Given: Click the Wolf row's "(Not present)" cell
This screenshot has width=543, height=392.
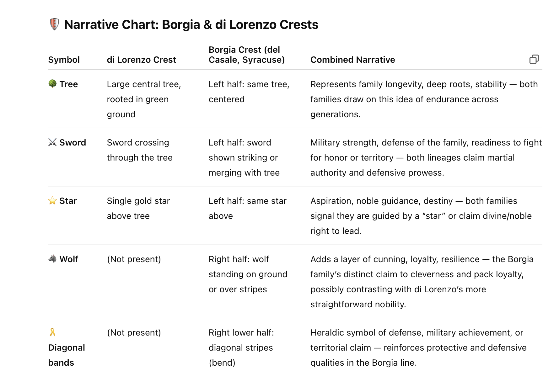Looking at the screenshot, I should [134, 259].
